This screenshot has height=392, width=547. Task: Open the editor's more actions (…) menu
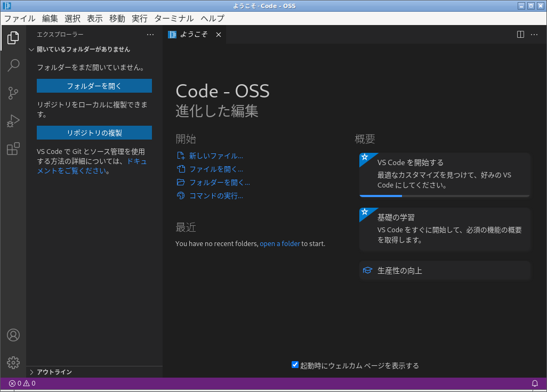pos(534,35)
